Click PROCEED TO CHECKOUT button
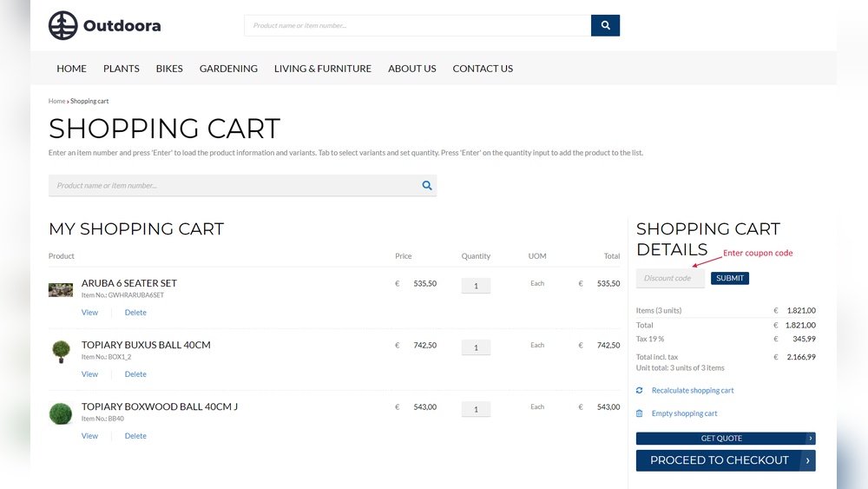Image resolution: width=868 pixels, height=489 pixels. click(x=726, y=460)
